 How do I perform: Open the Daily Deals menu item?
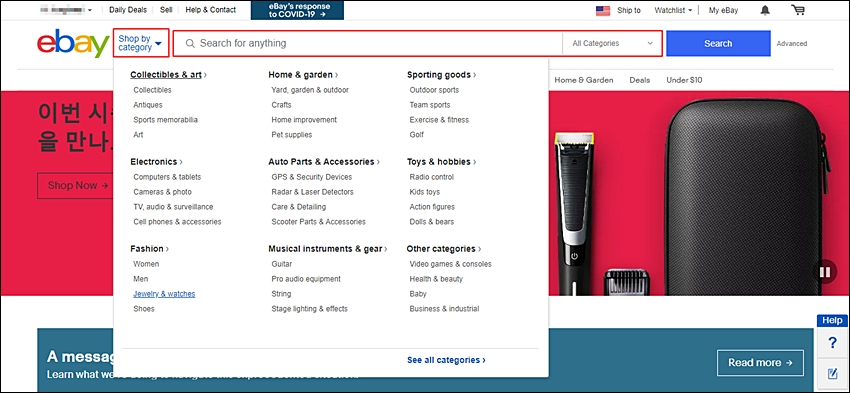click(x=127, y=10)
